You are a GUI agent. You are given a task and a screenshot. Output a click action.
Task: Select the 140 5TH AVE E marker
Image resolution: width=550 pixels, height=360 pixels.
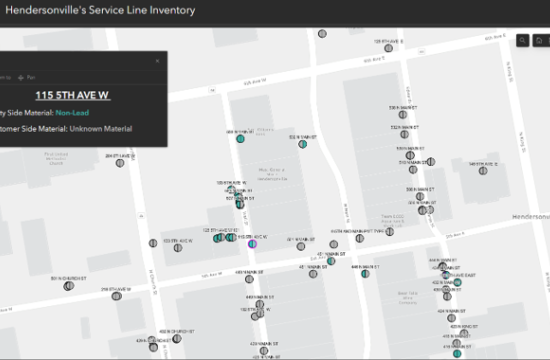(x=483, y=171)
